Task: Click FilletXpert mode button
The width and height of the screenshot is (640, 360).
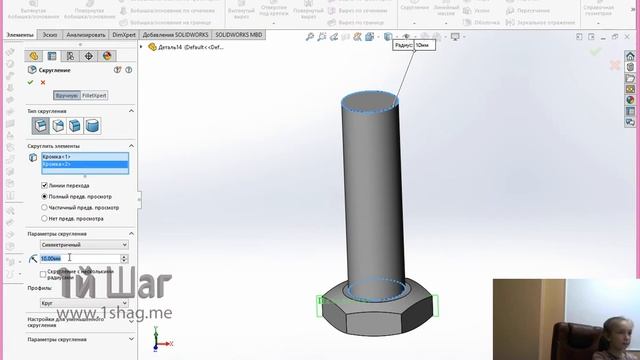Action: pos(94,96)
